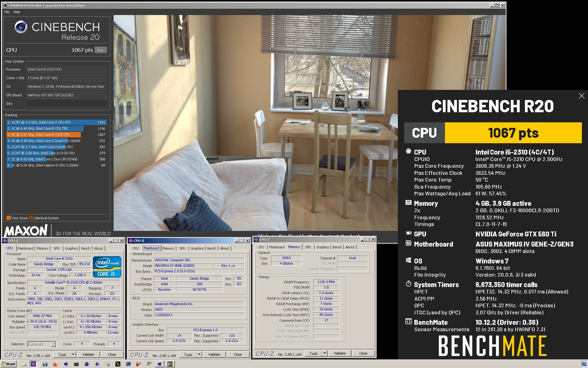Open Graphics tab in left CPU-Z window
588x368 pixels.
(71, 248)
